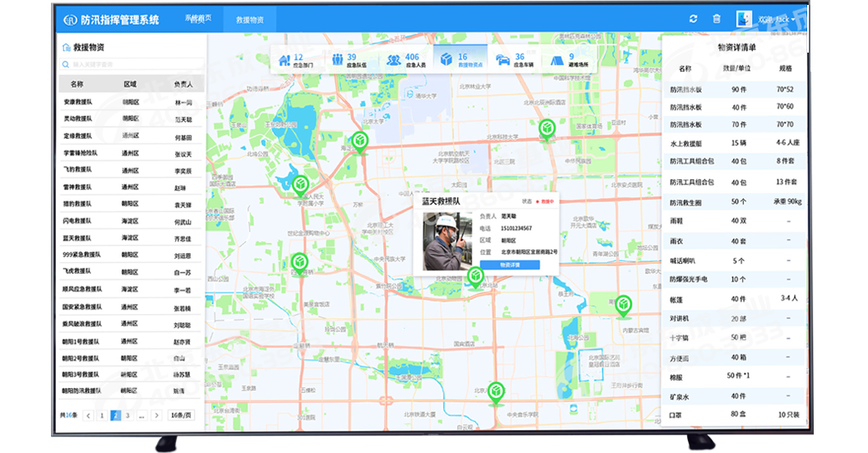This screenshot has width=868, height=453.
Task: Go to page 3 in pagination
Action: tap(127, 416)
